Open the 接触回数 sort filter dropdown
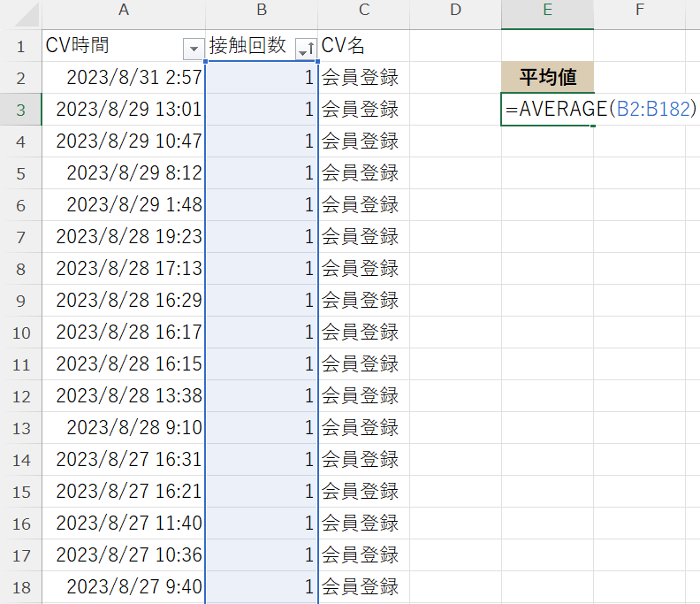Screen dimensions: 700x604 click(x=306, y=49)
